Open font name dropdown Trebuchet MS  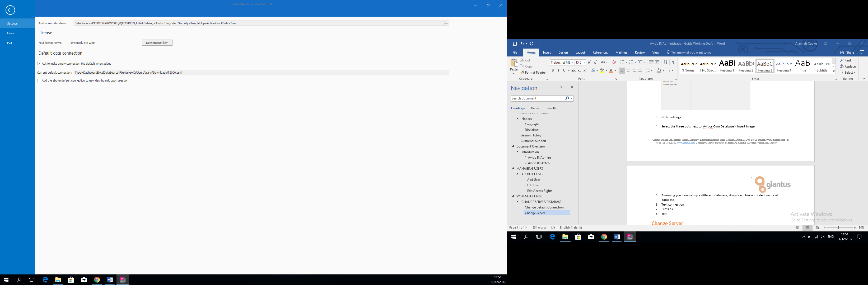[572, 63]
